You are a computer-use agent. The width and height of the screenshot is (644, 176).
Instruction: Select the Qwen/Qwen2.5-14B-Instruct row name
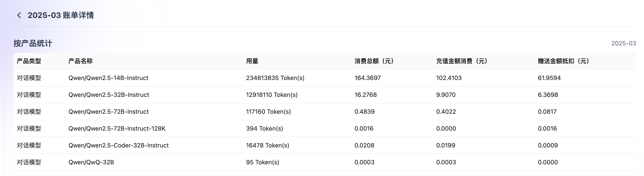click(x=108, y=78)
